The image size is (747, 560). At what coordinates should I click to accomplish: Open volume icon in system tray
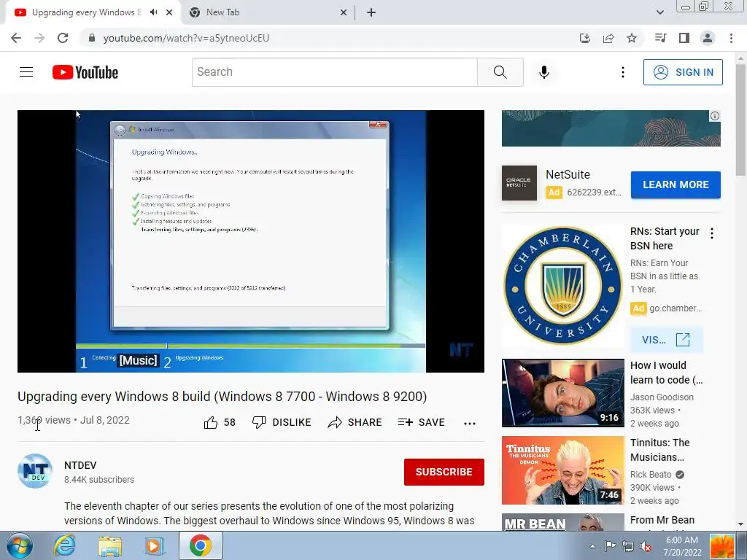[x=646, y=547]
